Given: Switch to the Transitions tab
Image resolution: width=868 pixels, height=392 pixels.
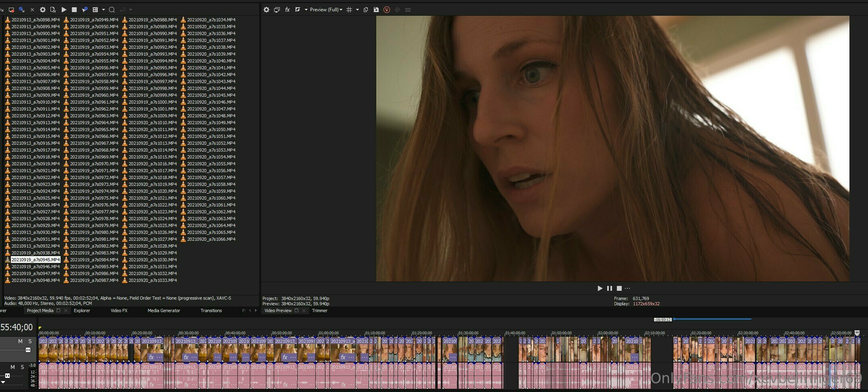Looking at the screenshot, I should tap(211, 311).
